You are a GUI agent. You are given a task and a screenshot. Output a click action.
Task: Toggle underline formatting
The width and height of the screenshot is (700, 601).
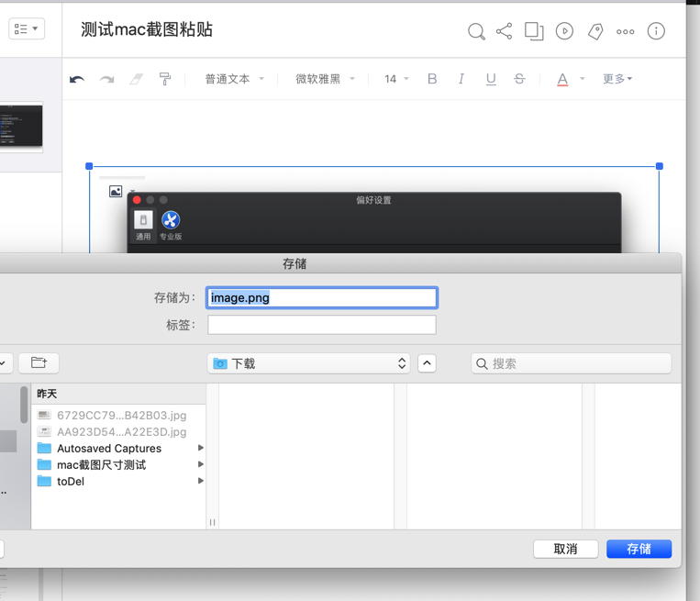coord(491,79)
